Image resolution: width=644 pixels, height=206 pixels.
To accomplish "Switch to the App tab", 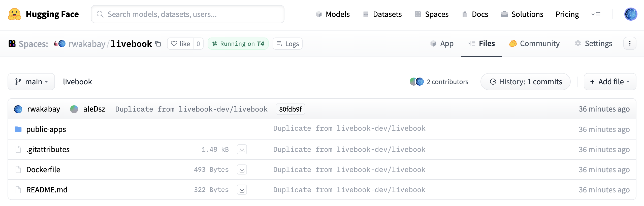I will click(442, 44).
